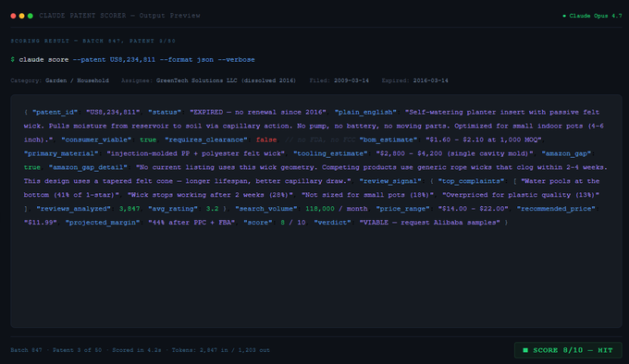629x364 pixels.
Task: Click the yellow minimize window dot
Action: [x=21, y=16]
